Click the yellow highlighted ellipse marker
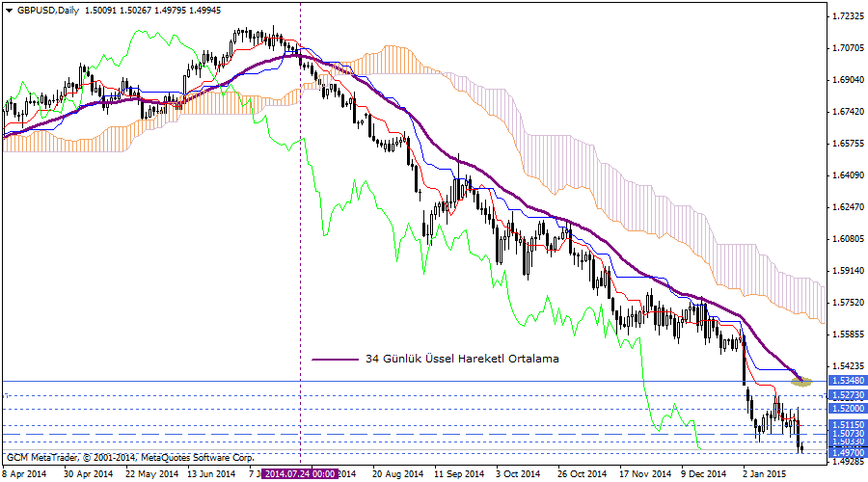The image size is (868, 482). (802, 382)
